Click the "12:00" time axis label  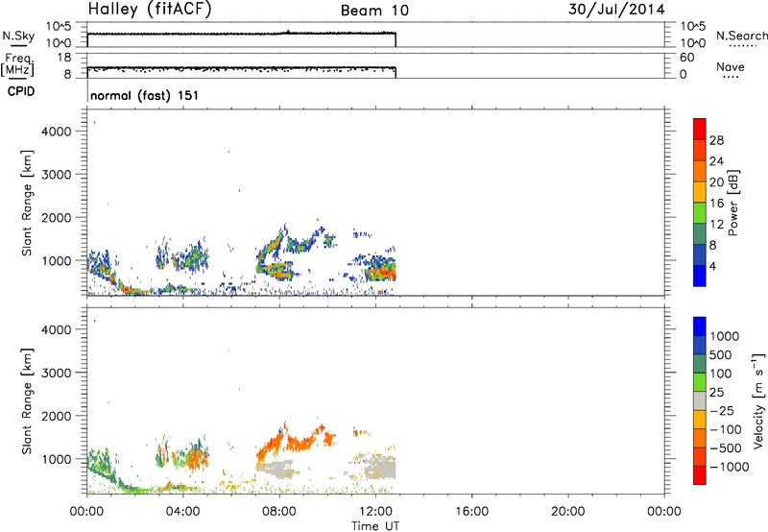click(x=375, y=512)
